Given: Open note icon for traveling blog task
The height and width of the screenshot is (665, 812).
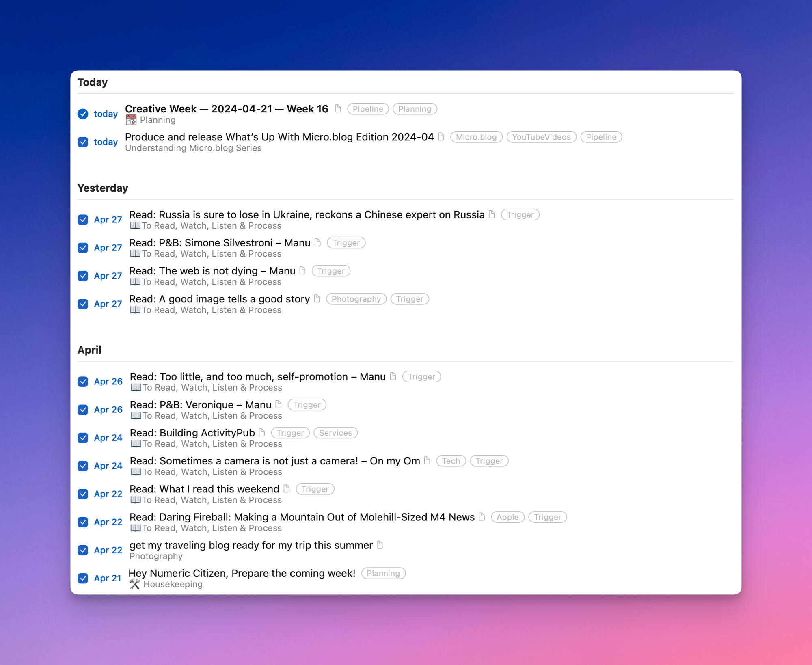Looking at the screenshot, I should pos(380,545).
